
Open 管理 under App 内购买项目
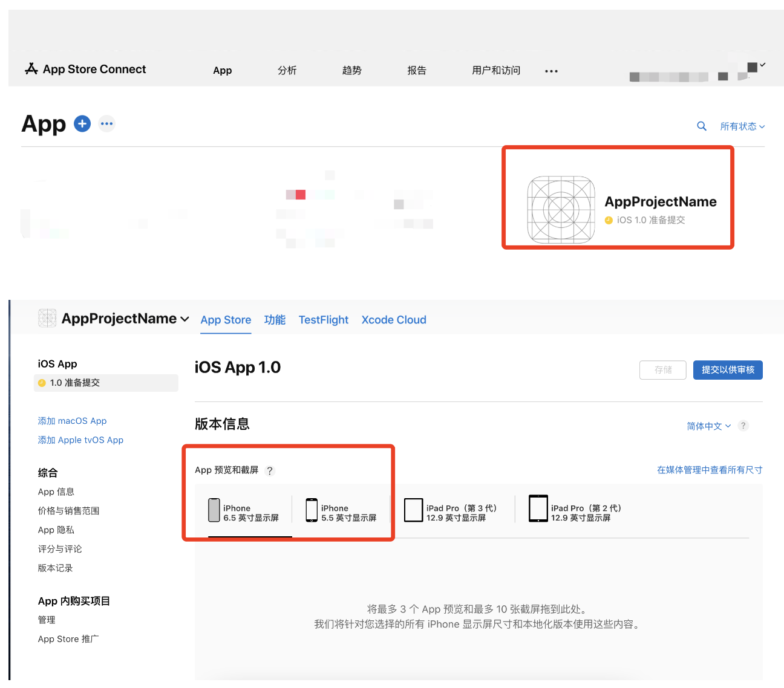pyautogui.click(x=47, y=620)
